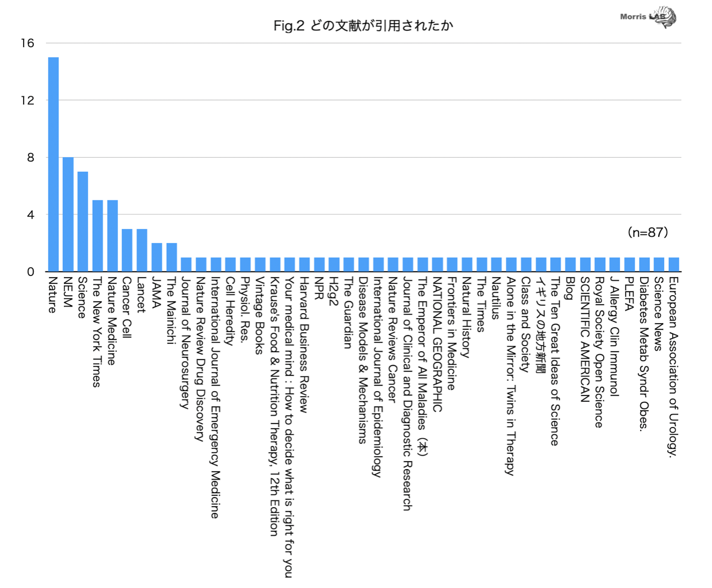
Task: Select the Nature Medicine bar
Action: [112, 236]
